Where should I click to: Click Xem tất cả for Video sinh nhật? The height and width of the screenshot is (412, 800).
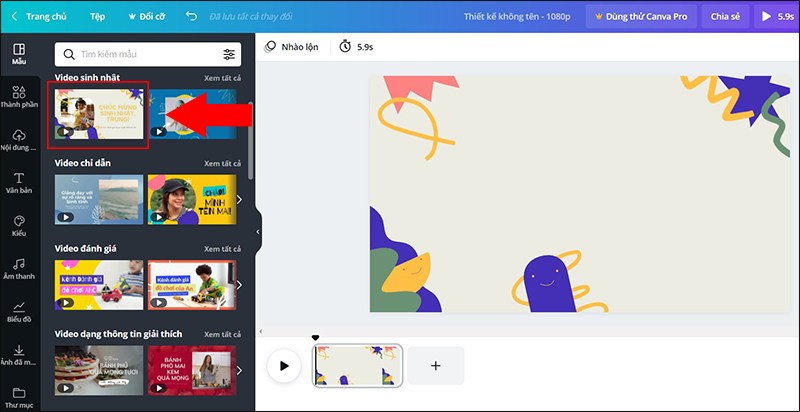click(x=222, y=78)
